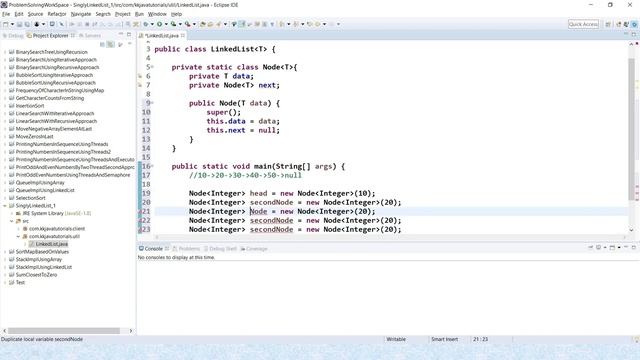Image resolution: width=640 pixels, height=360 pixels.
Task: Open the Debug perspective icon
Action: 634,24
